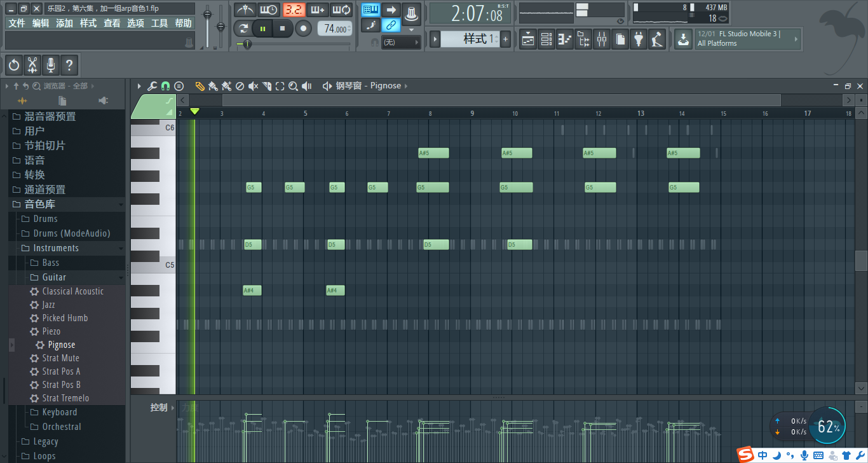Toggle link to controller chain icon
Viewport: 868px width, 463px height.
coord(391,25)
